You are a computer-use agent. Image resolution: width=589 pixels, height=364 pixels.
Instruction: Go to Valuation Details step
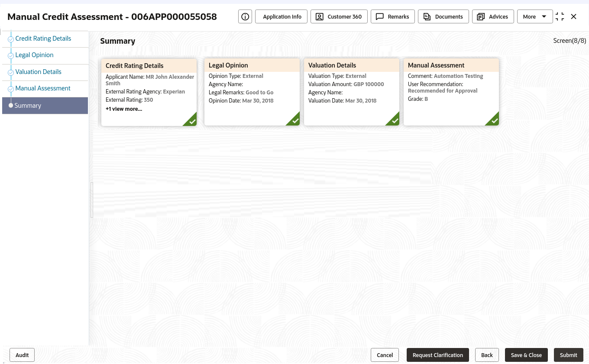pos(39,72)
